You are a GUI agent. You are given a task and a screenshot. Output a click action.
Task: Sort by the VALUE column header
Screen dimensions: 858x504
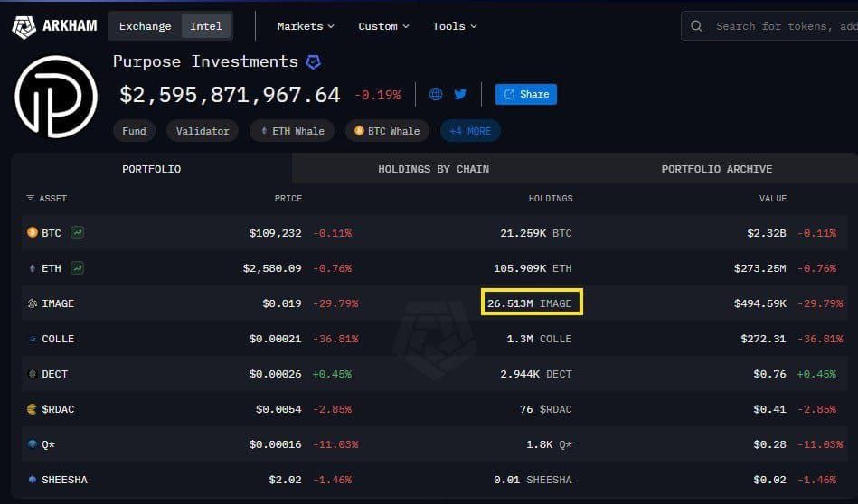(x=773, y=199)
